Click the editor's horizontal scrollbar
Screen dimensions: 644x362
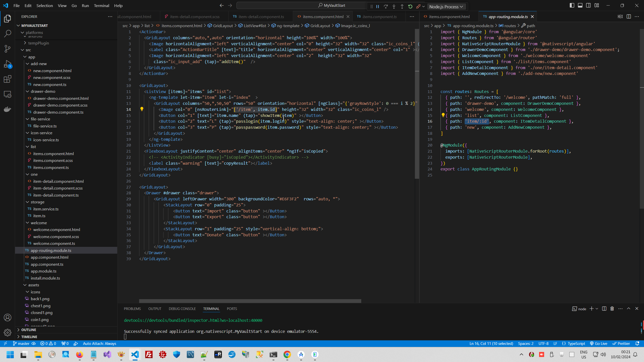[x=250, y=301]
